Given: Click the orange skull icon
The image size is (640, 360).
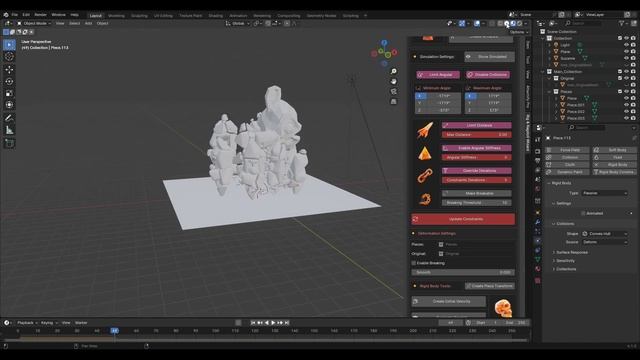Looking at the screenshot, I should point(503,308).
